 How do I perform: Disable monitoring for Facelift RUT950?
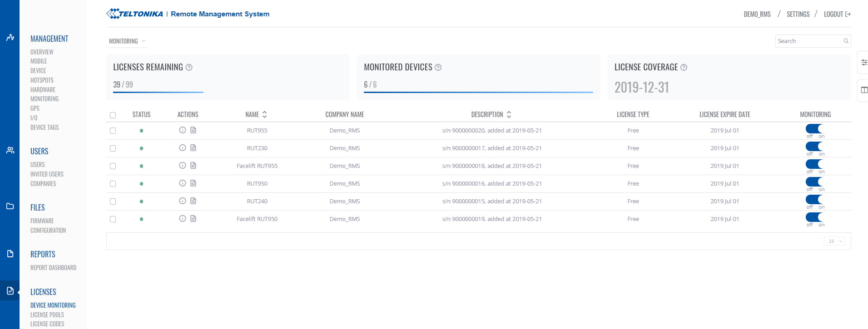click(814, 217)
